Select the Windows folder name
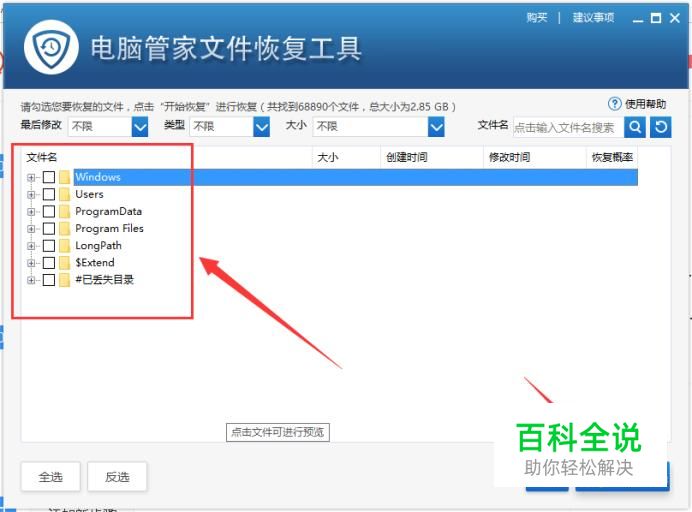 click(98, 177)
